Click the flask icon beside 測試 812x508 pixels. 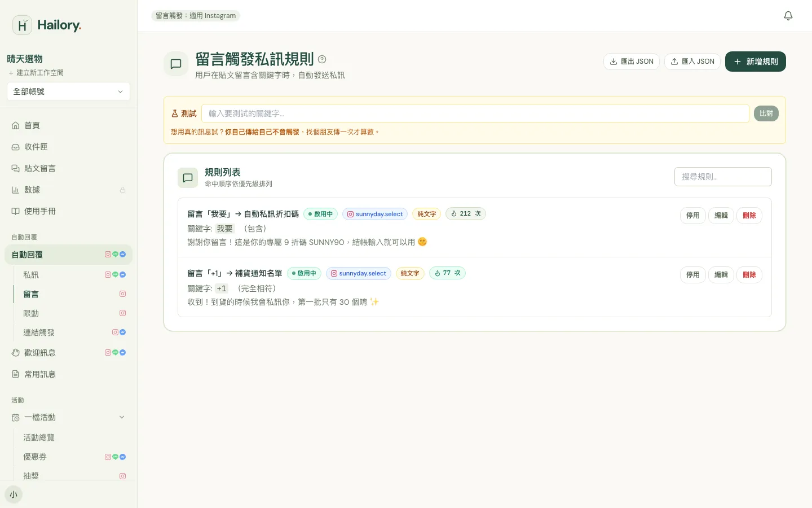tap(175, 113)
